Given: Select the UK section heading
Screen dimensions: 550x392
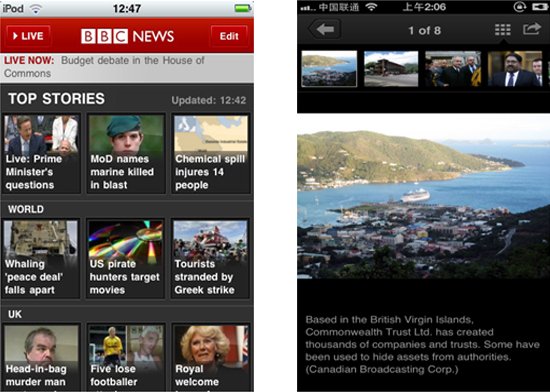Looking at the screenshot, I should (15, 314).
